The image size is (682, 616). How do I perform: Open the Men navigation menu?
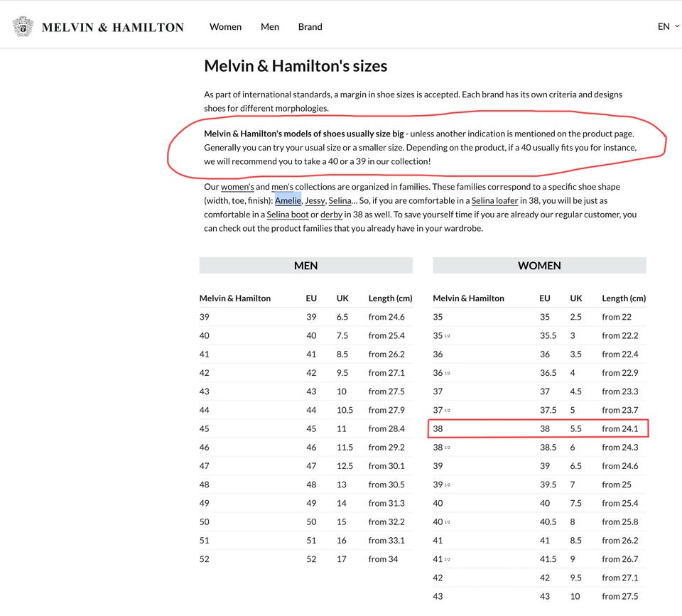270,26
